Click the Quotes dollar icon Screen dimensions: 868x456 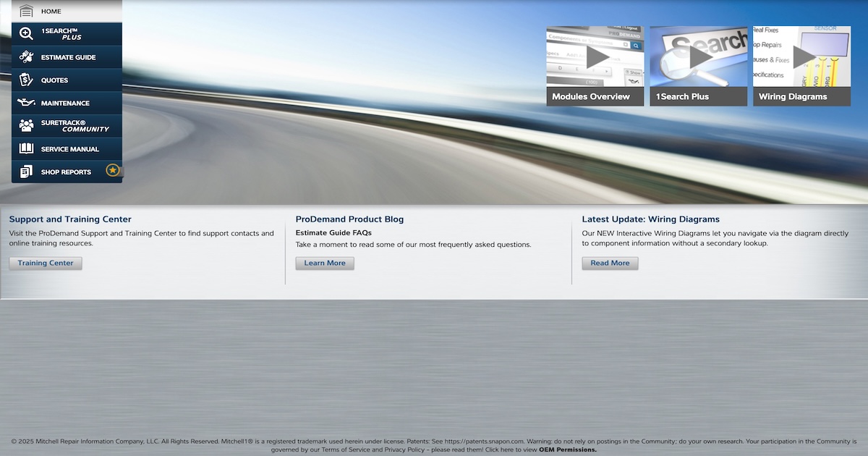(x=26, y=80)
